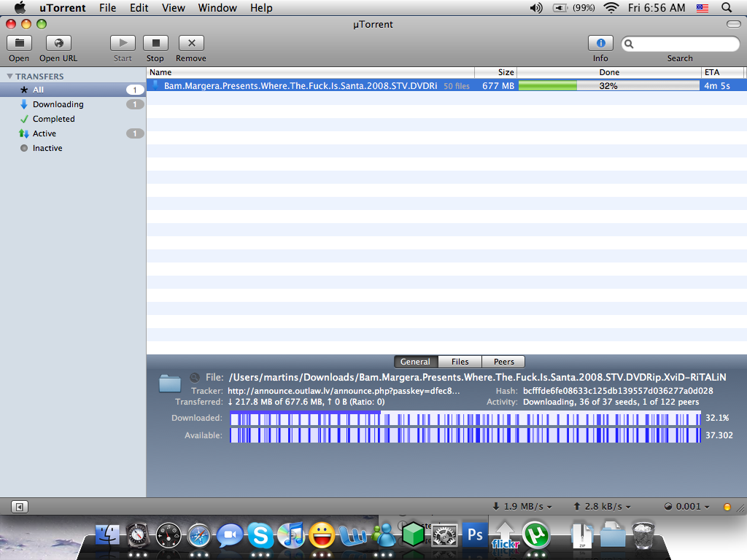This screenshot has height=560, width=747.
Task: Open Spotlight search in menu bar
Action: tap(727, 7)
